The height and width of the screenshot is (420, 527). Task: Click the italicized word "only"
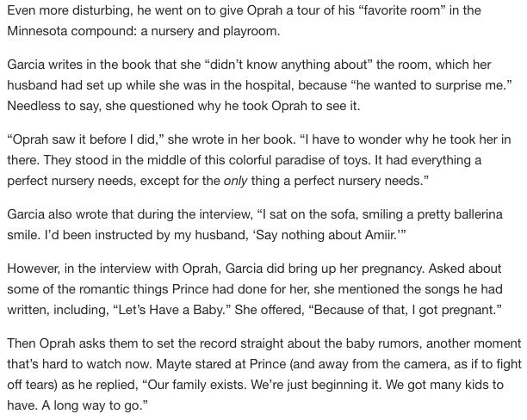point(236,181)
